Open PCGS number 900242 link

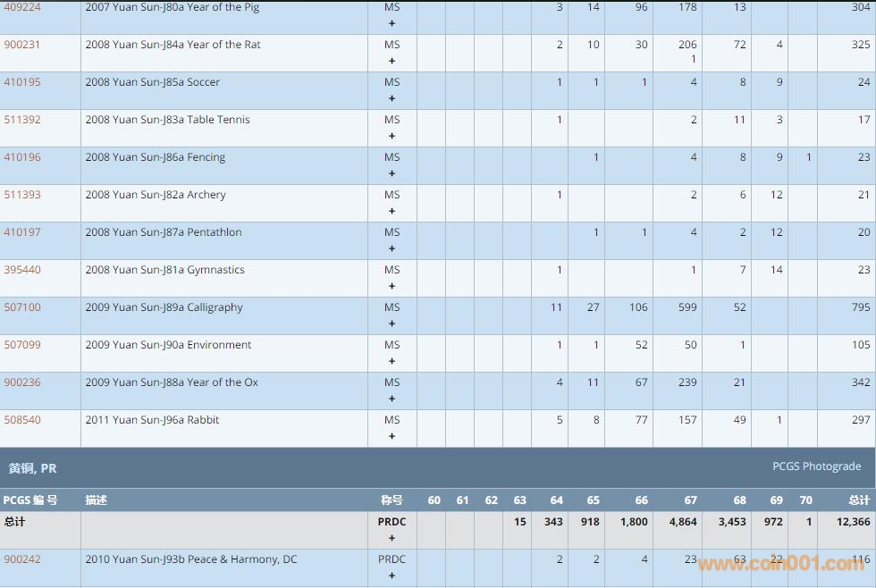tap(22, 559)
